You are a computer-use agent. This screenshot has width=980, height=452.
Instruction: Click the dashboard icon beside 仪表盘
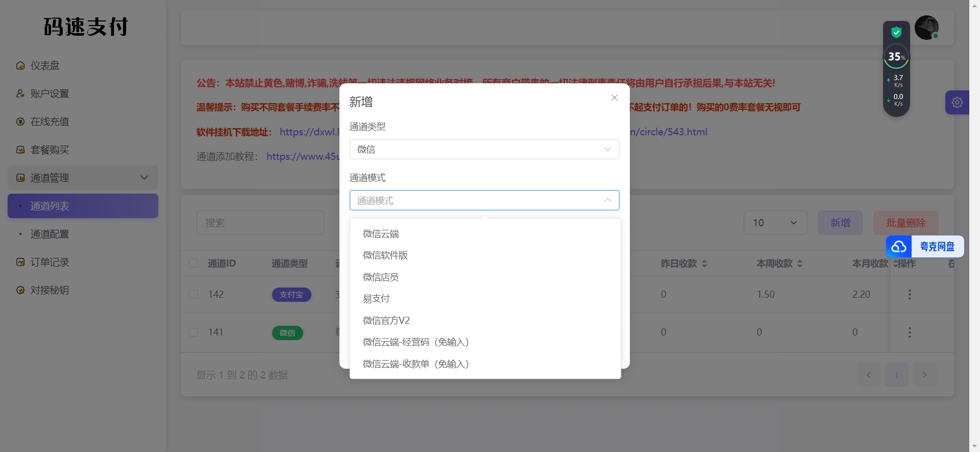tap(20, 65)
